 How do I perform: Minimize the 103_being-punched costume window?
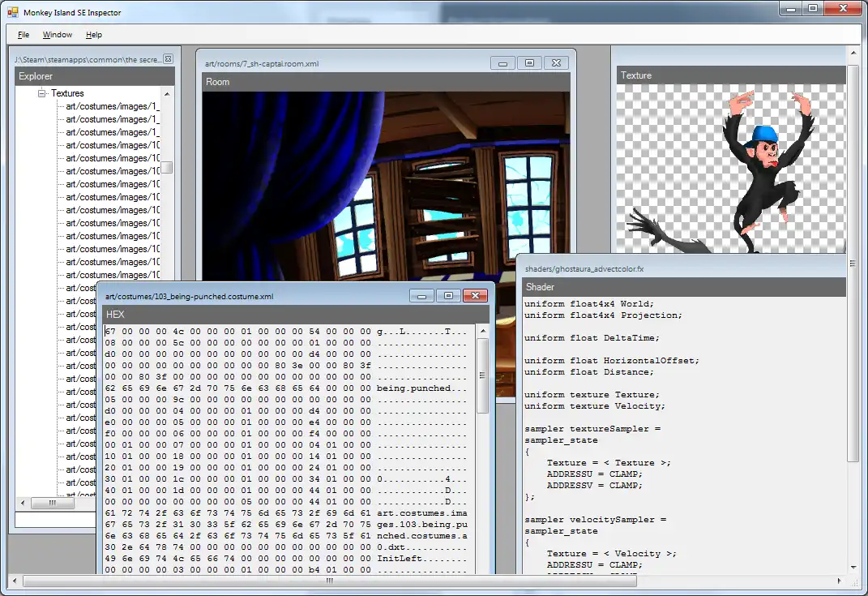421,296
